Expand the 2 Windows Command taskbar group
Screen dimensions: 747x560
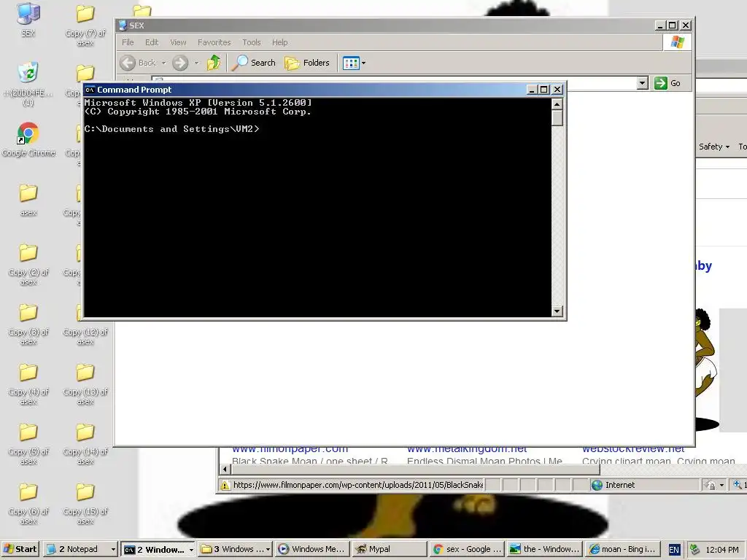158,549
